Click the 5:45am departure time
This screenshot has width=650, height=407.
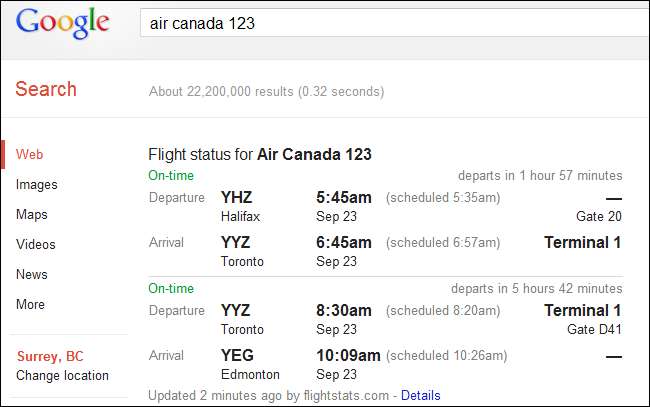tap(344, 197)
